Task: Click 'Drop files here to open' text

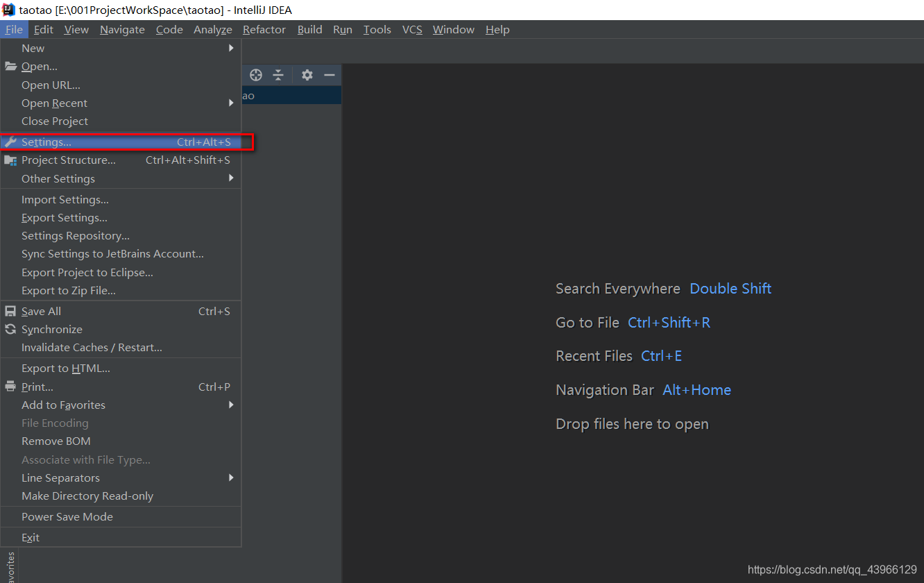Action: pyautogui.click(x=632, y=424)
